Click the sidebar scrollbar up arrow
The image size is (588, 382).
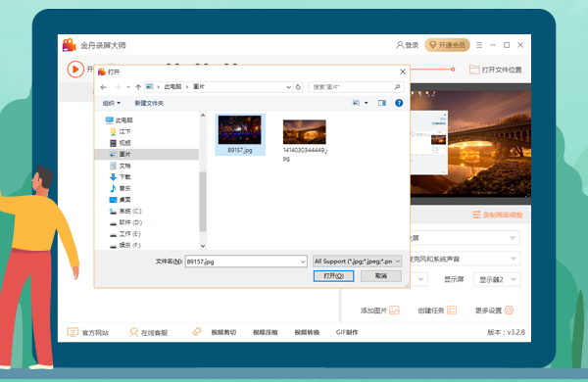point(203,116)
